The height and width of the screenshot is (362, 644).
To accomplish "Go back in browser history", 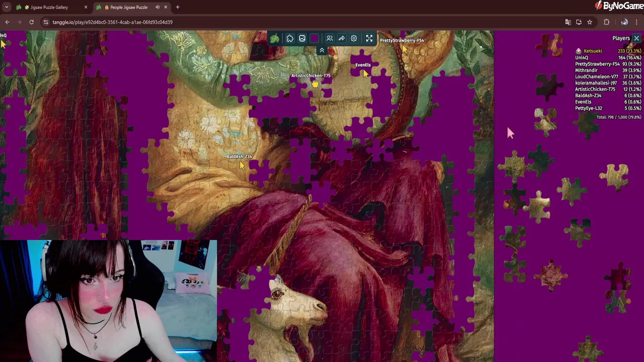I will tap(7, 22).
